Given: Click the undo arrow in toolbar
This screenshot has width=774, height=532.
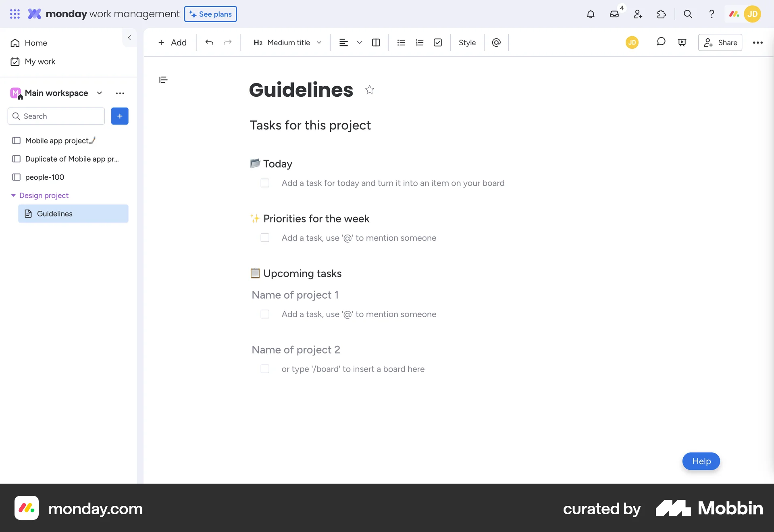Looking at the screenshot, I should (x=209, y=42).
